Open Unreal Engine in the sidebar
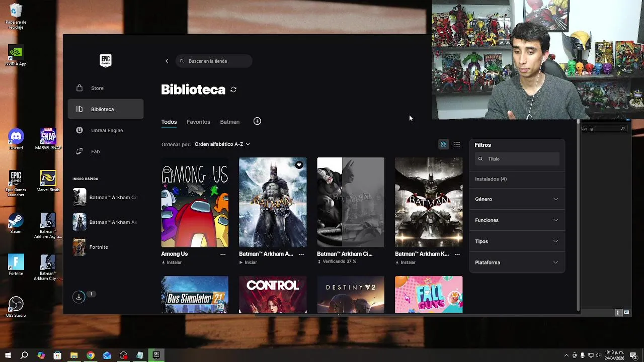 point(106,130)
